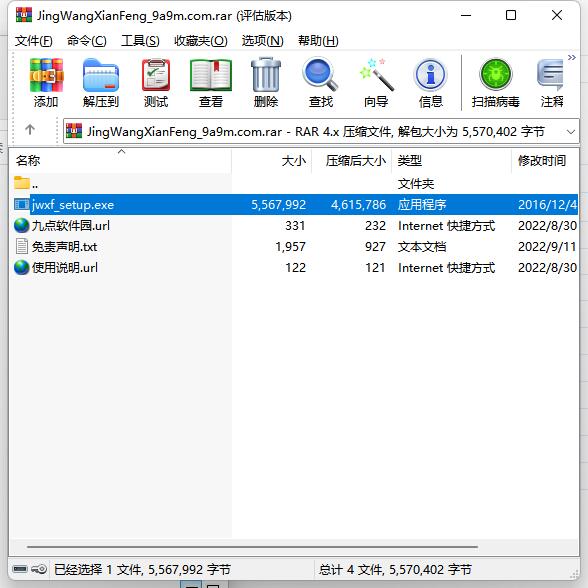Click globe icon of 使用说明.url

(22, 268)
